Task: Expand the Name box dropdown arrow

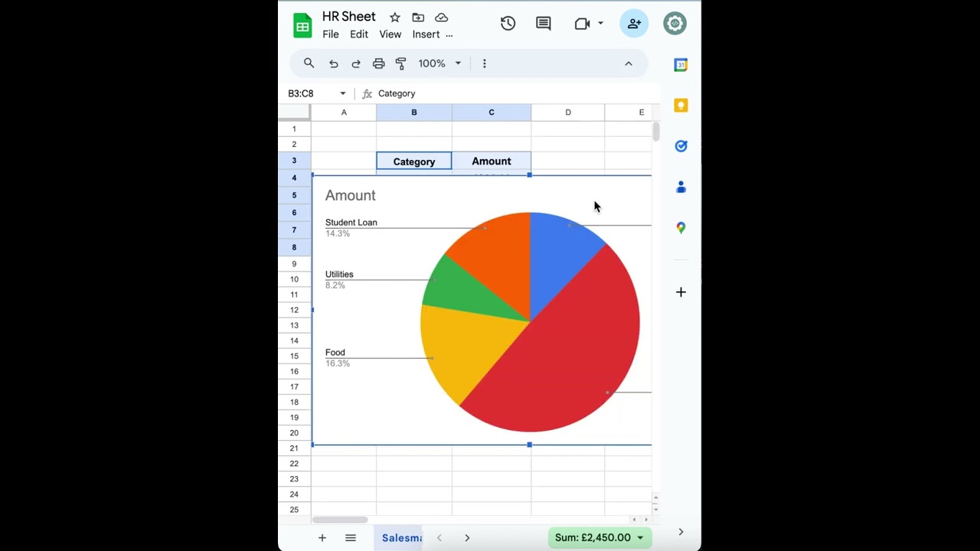Action: tap(342, 93)
